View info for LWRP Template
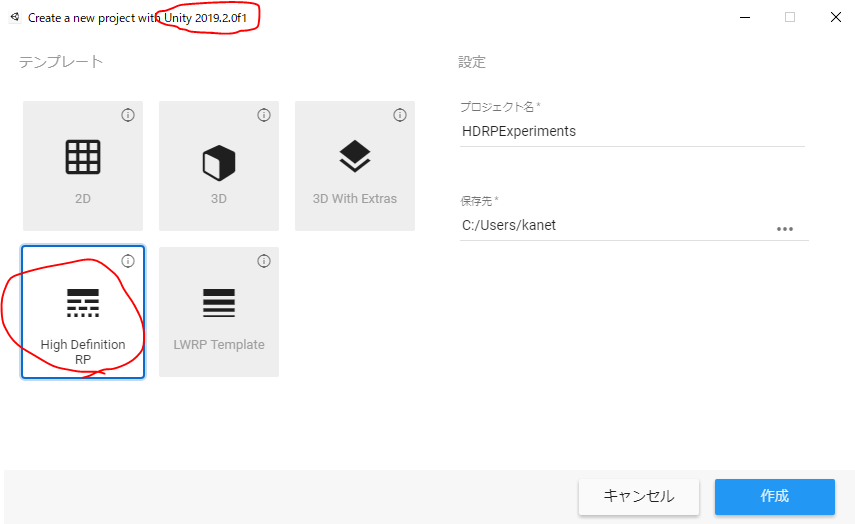 pos(264,261)
